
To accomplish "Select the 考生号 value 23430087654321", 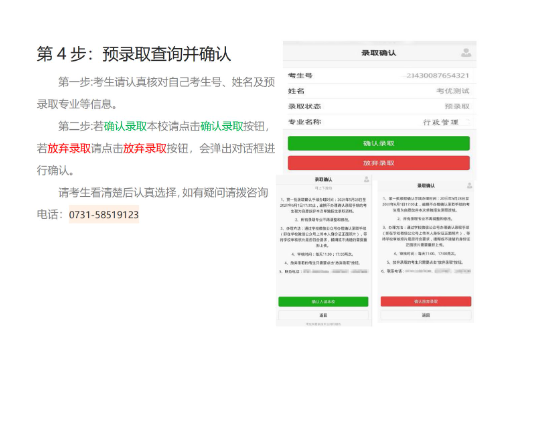I will coord(438,76).
